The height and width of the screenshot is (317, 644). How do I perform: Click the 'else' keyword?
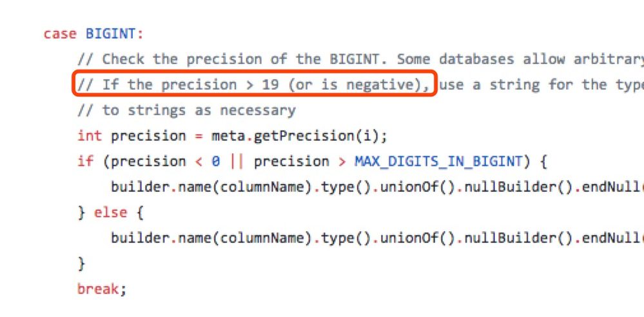pyautogui.click(x=111, y=212)
